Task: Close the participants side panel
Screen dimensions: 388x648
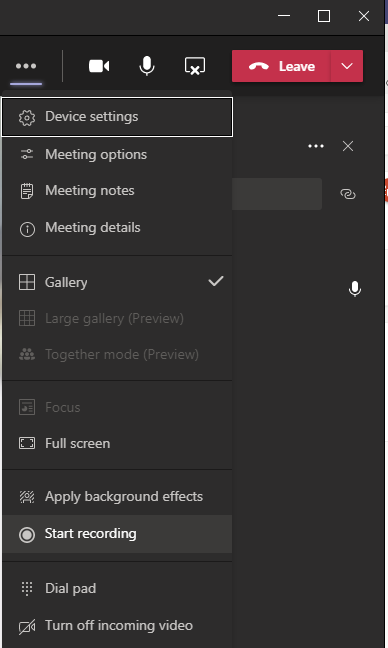Action: (x=348, y=146)
